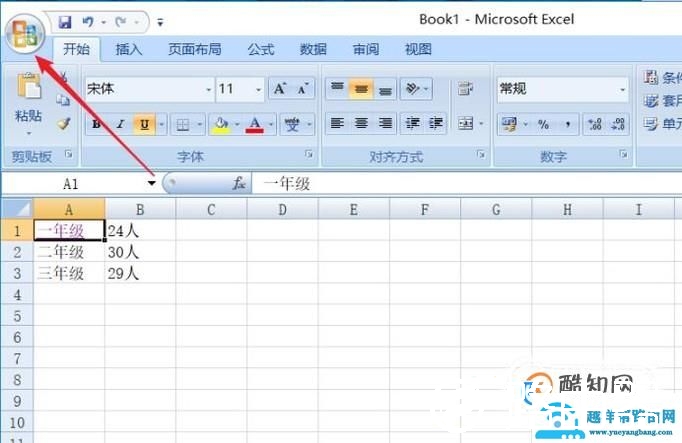Open font color dropdown arrow
Screen dimensions: 682x443
pos(271,125)
